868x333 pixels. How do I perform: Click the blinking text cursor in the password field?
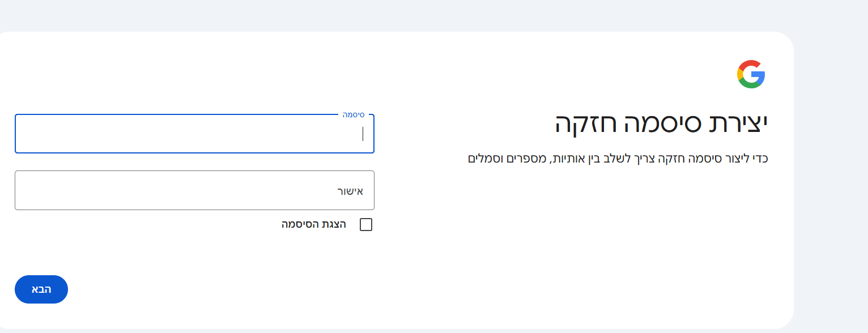pyautogui.click(x=363, y=134)
